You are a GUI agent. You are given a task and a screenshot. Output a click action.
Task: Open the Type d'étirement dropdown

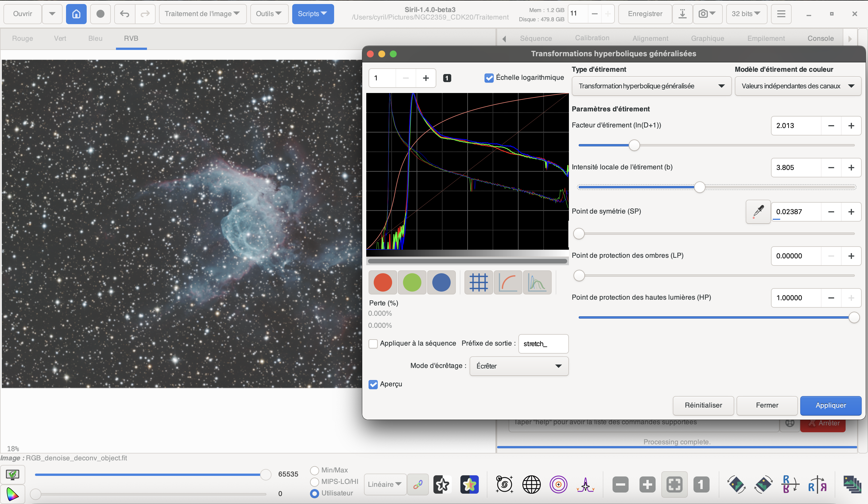tap(651, 86)
